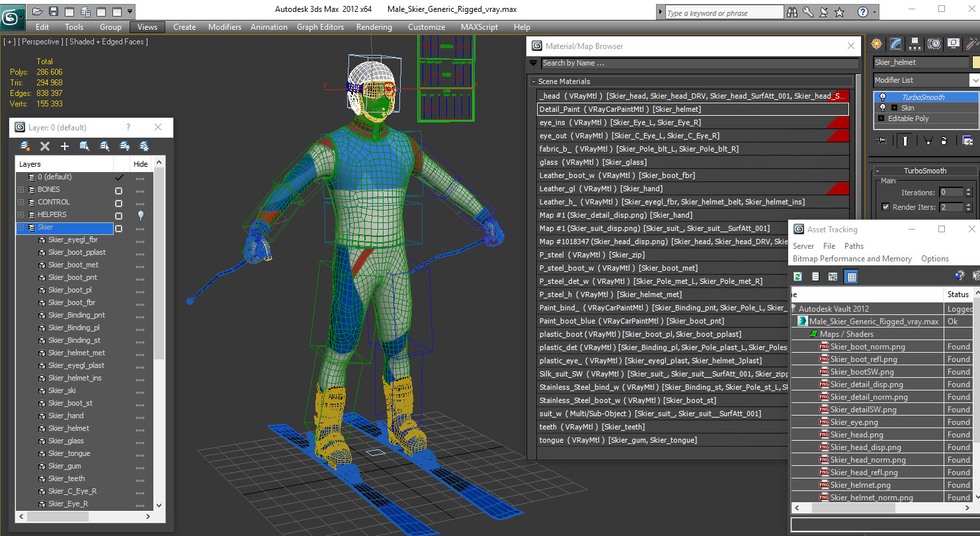Image resolution: width=980 pixels, height=536 pixels.
Task: Open the Graph Editors menu
Action: (x=320, y=27)
